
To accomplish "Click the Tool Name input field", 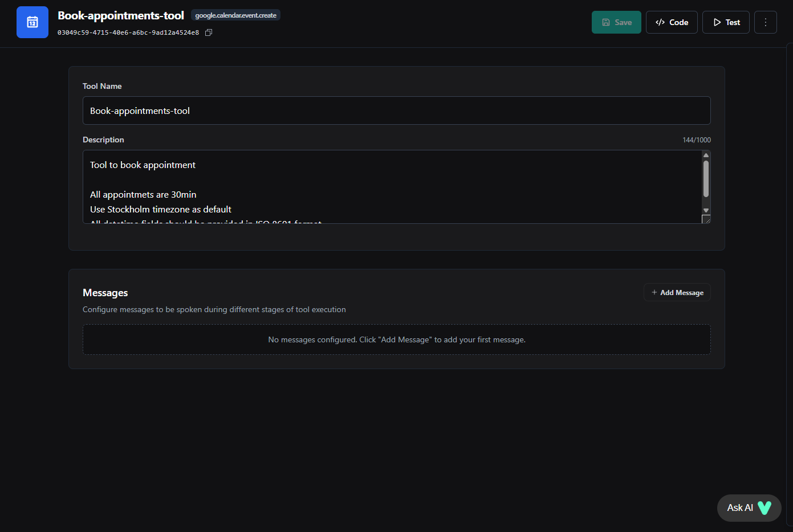I will (396, 111).
